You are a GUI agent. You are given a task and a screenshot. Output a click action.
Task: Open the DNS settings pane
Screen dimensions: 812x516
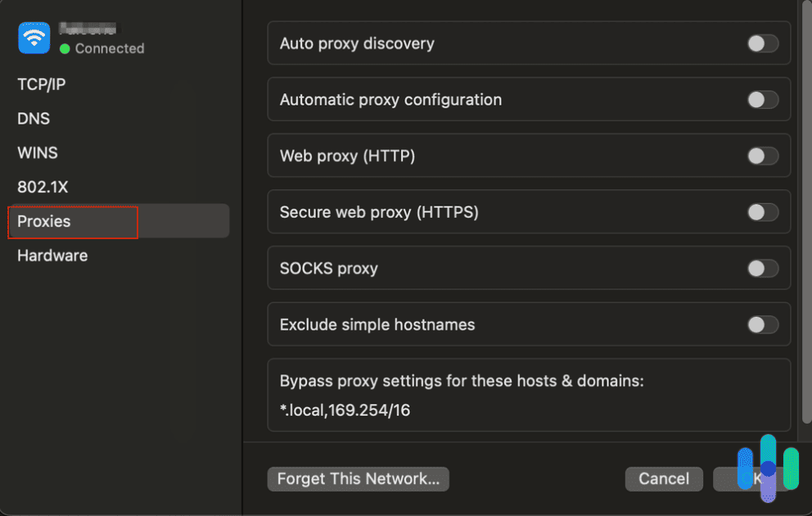[x=33, y=119]
